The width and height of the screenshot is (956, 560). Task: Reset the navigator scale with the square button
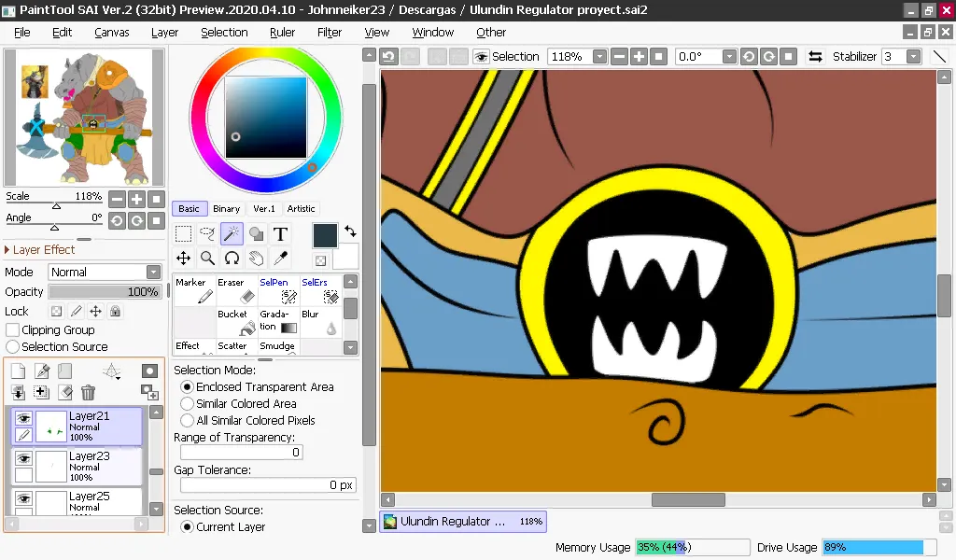point(157,199)
